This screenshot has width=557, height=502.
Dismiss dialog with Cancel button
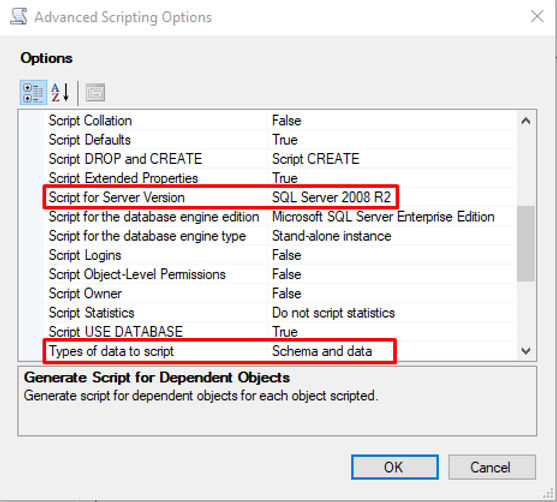point(492,467)
